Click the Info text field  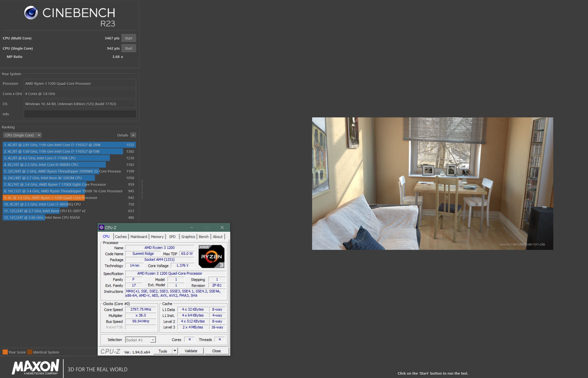pos(80,114)
